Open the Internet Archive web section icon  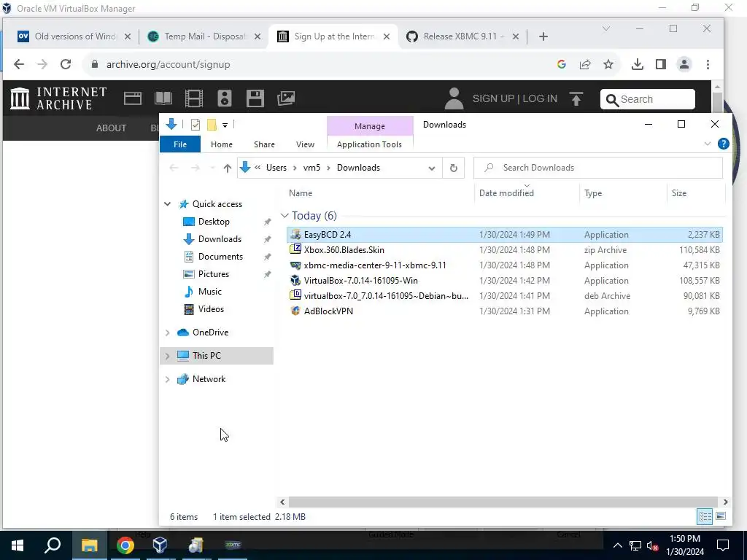coord(133,98)
